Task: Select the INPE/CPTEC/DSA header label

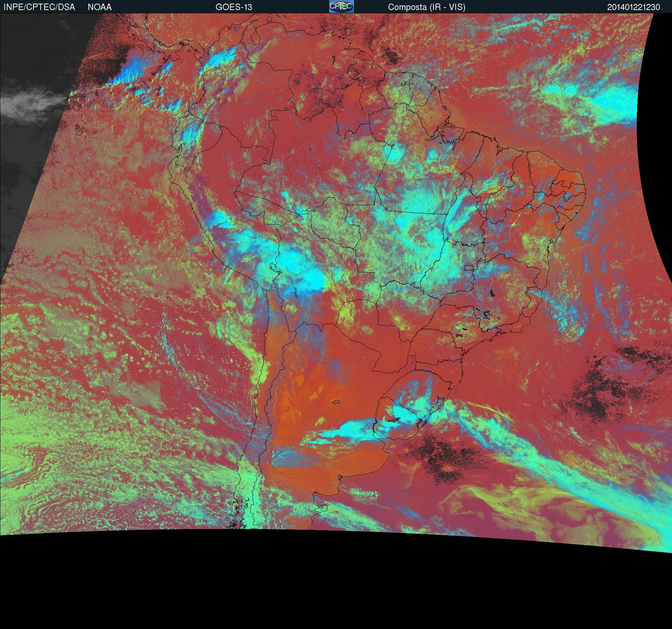Action: [39, 7]
